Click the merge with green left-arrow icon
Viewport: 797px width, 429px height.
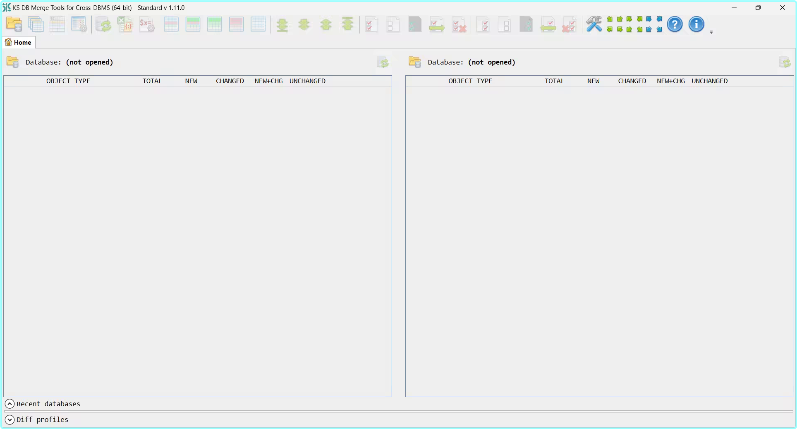point(547,24)
